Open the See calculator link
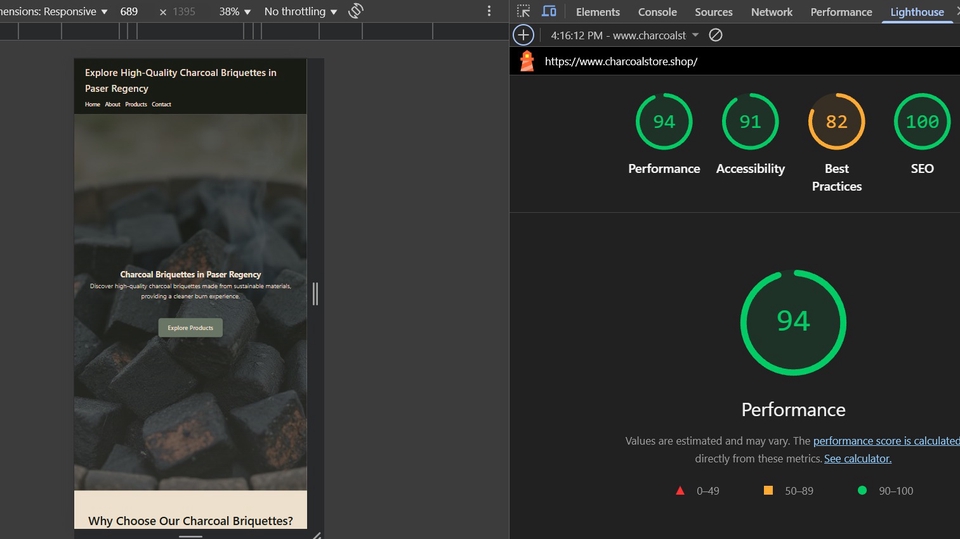960x539 pixels. point(857,458)
